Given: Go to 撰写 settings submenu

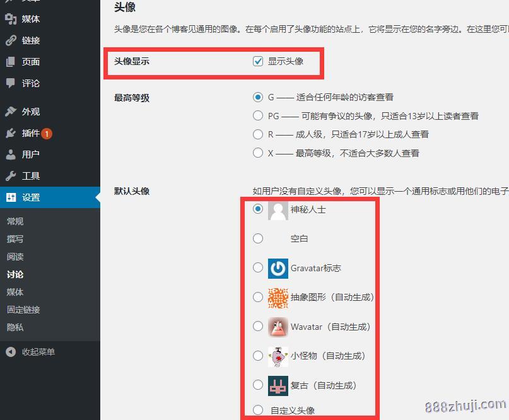Looking at the screenshot, I should 15,239.
